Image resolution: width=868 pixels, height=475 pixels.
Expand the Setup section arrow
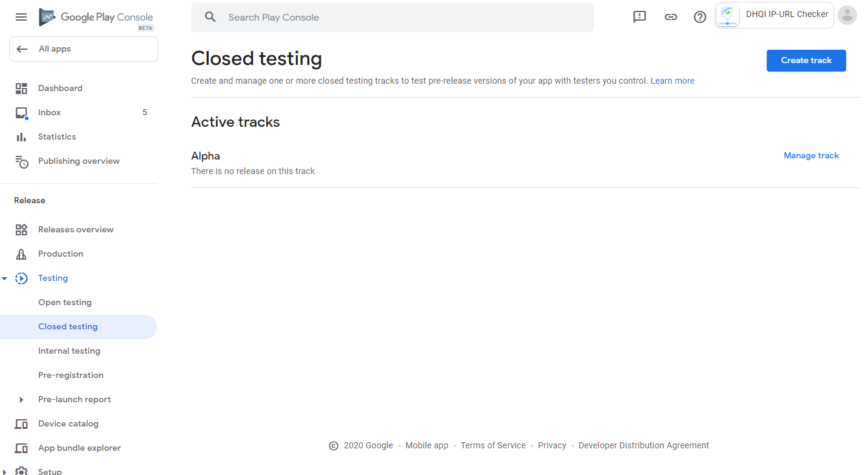[5, 471]
